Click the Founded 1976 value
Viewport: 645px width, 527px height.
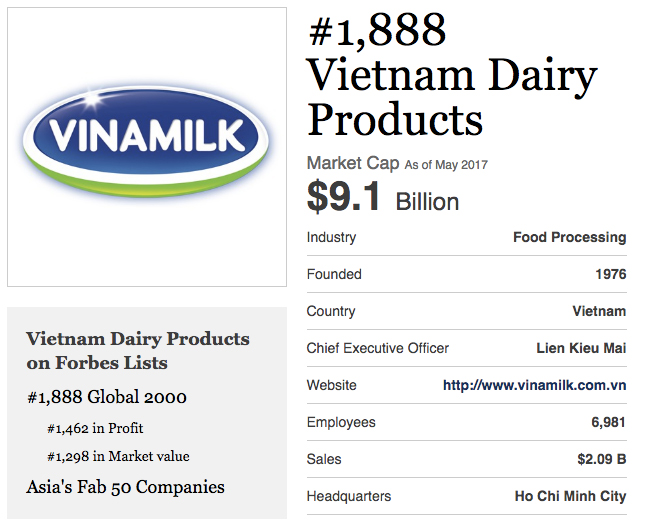coord(611,274)
